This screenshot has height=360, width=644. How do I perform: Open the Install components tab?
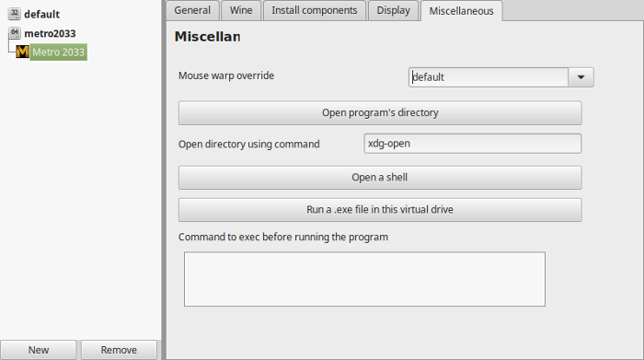pyautogui.click(x=315, y=10)
